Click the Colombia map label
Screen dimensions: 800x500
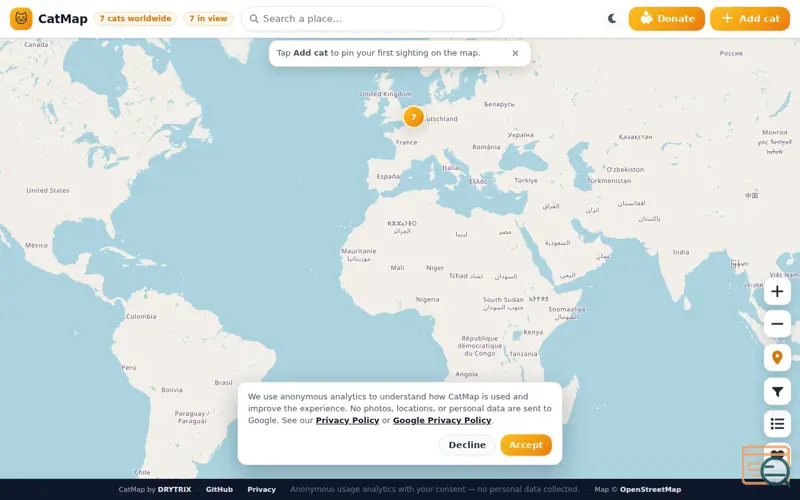coord(141,316)
